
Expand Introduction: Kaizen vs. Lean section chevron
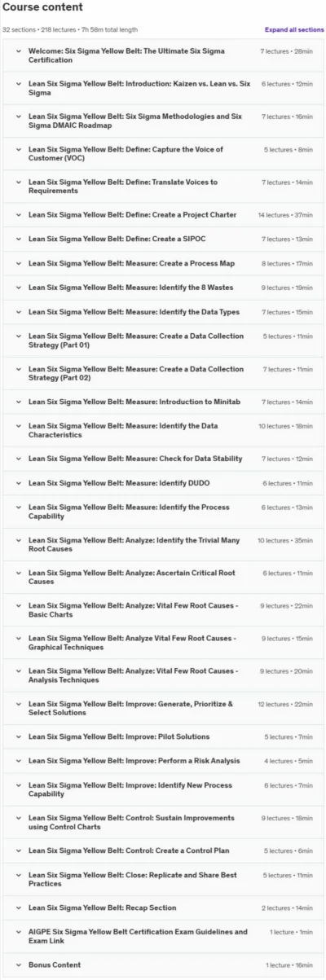point(19,84)
